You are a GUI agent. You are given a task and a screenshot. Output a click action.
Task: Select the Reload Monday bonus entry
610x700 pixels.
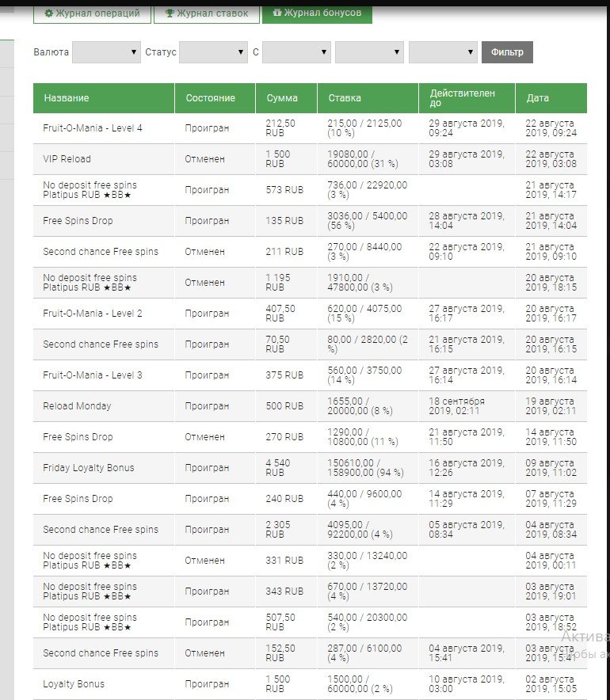tap(77, 406)
